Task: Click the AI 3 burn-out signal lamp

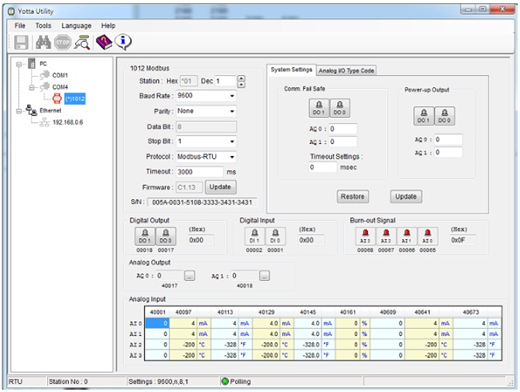Action: coord(365,236)
